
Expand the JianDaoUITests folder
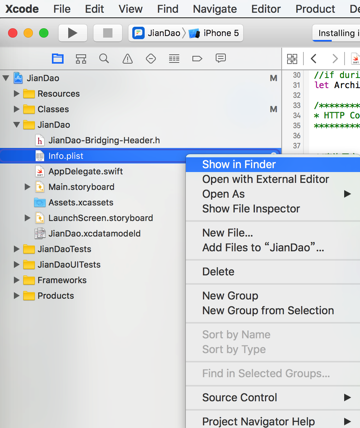[16, 265]
